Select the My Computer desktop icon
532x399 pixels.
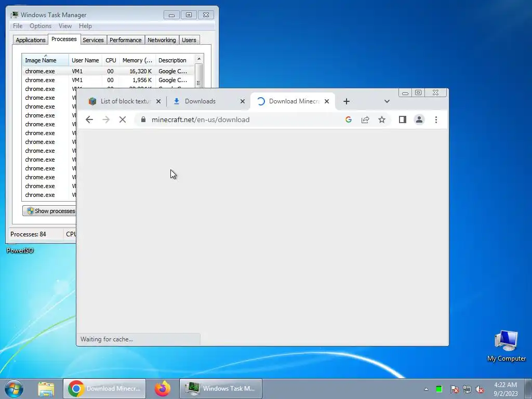[506, 345]
